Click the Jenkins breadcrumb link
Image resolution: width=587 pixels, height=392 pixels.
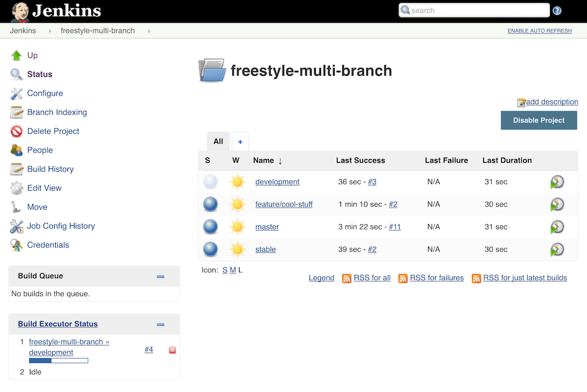(x=23, y=31)
